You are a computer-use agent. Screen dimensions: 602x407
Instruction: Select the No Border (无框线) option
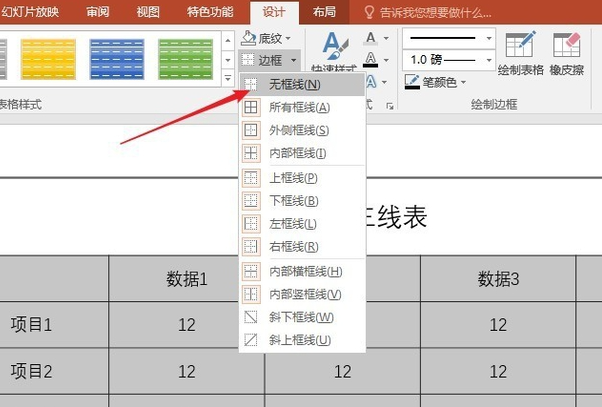pyautogui.click(x=302, y=84)
